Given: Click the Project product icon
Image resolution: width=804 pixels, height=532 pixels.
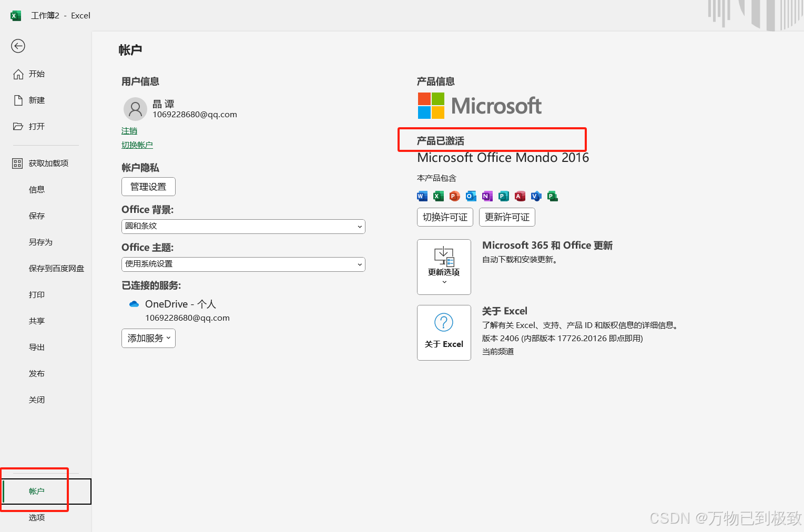Looking at the screenshot, I should 553,196.
